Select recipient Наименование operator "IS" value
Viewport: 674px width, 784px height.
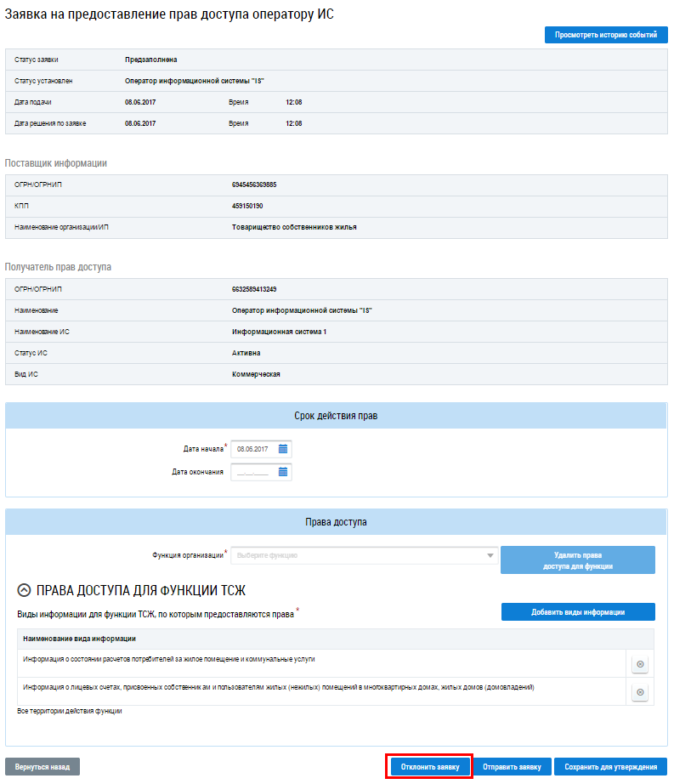tap(302, 310)
